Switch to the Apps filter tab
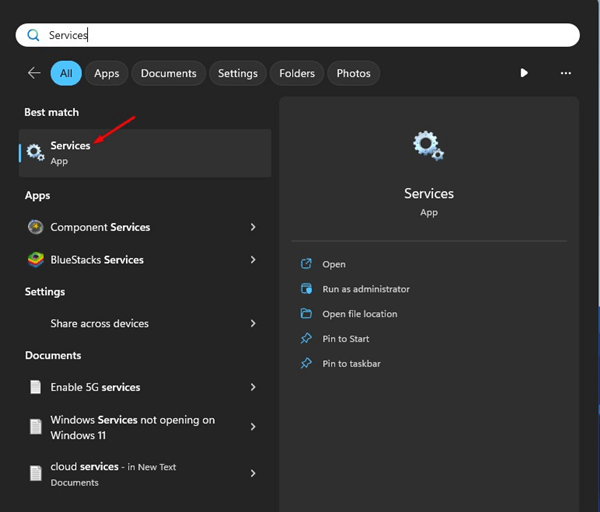This screenshot has height=512, width=600. (107, 73)
